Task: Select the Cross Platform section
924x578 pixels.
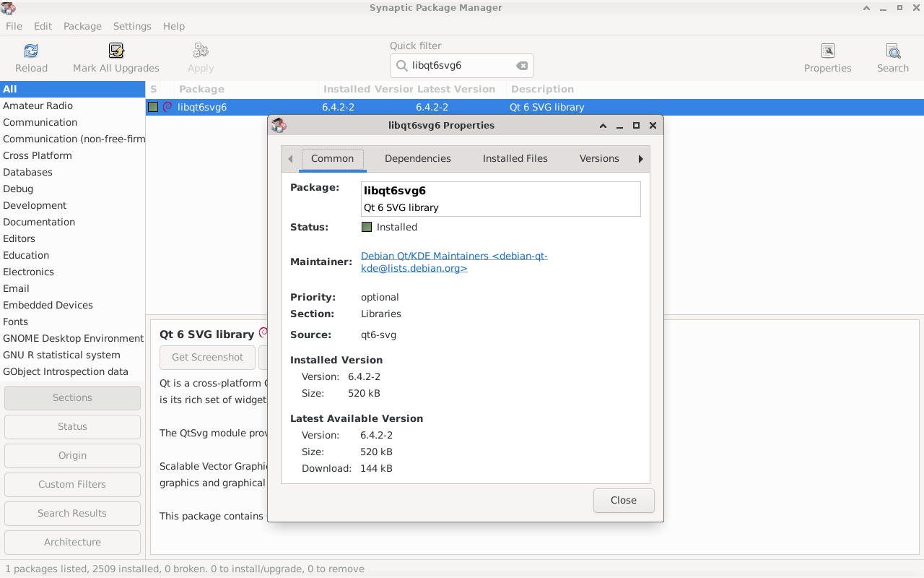Action: [72, 155]
